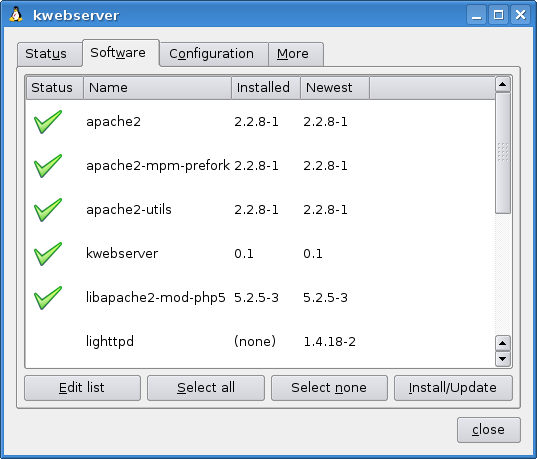Minimize the kwebserver window

[x=476, y=15]
